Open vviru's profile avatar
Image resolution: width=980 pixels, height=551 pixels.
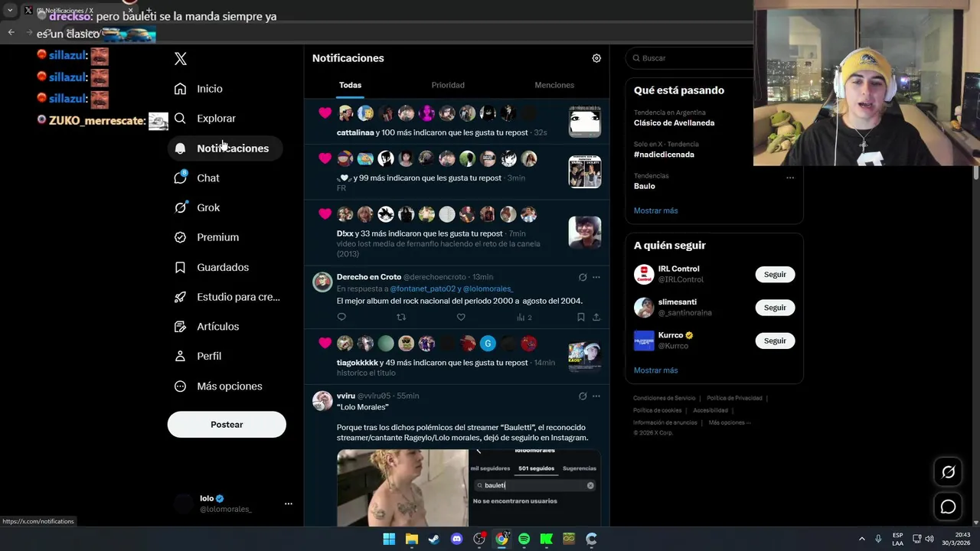tap(322, 401)
